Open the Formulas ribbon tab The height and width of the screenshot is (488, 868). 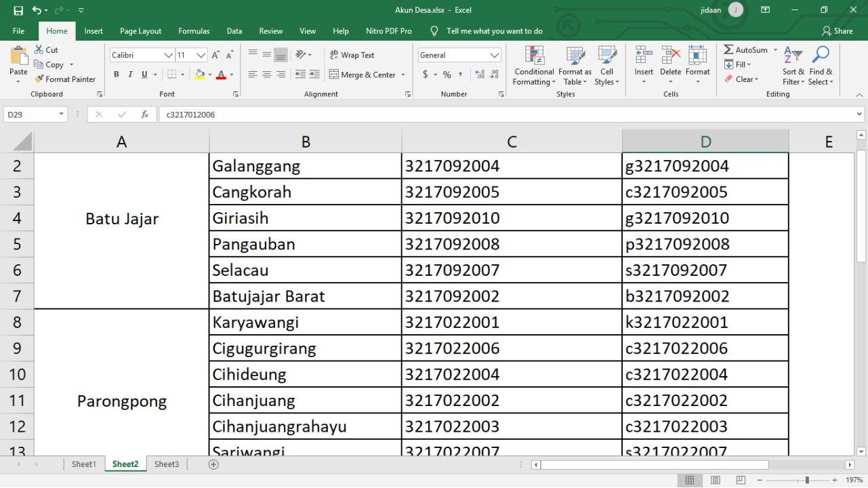pyautogui.click(x=194, y=31)
